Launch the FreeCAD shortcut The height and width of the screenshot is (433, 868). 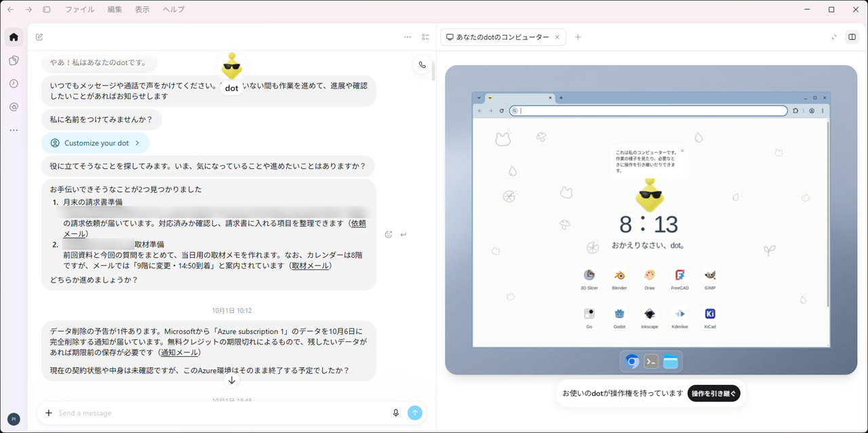[x=679, y=279]
